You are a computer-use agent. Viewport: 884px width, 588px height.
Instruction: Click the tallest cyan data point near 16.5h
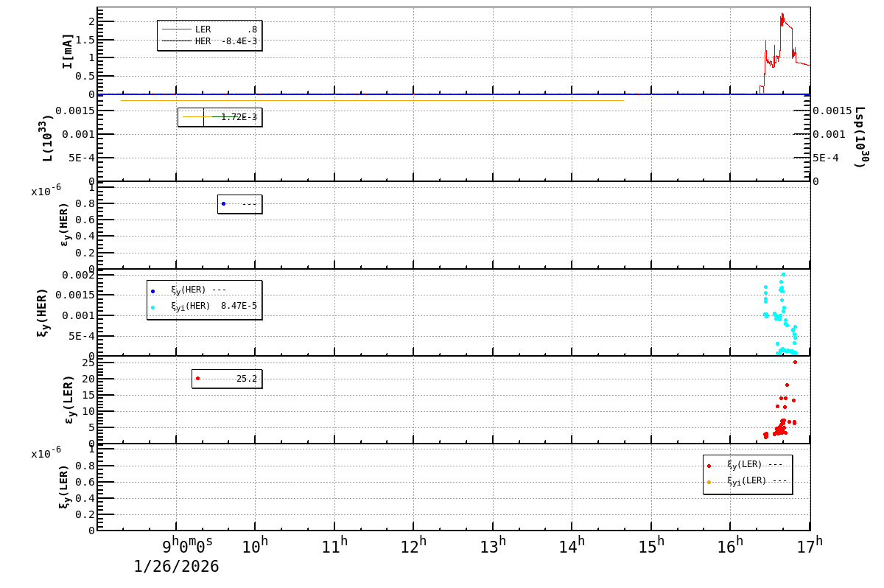(782, 276)
